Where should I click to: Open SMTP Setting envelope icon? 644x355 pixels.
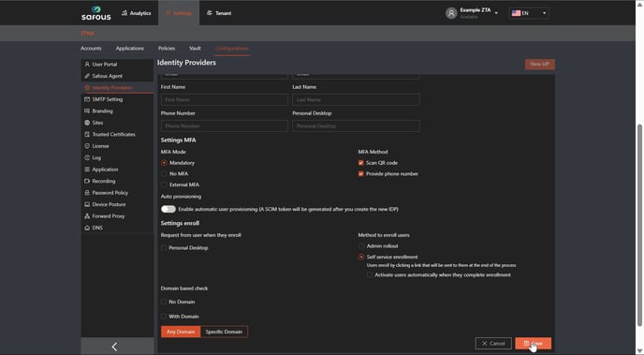coord(87,99)
